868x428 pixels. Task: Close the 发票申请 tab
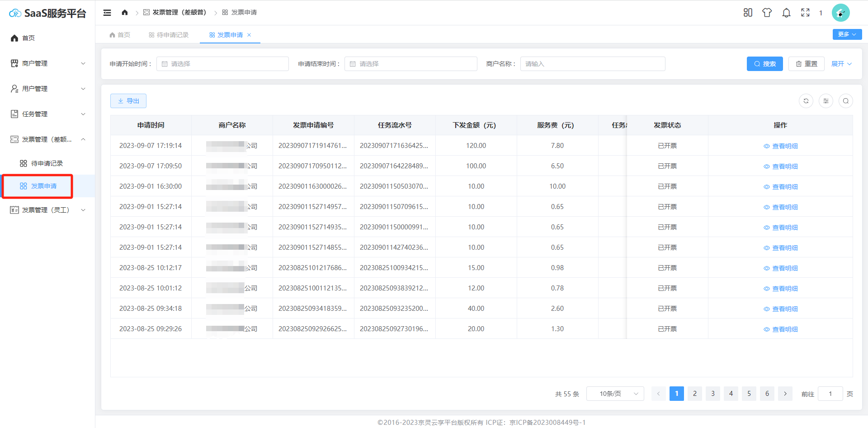point(249,35)
